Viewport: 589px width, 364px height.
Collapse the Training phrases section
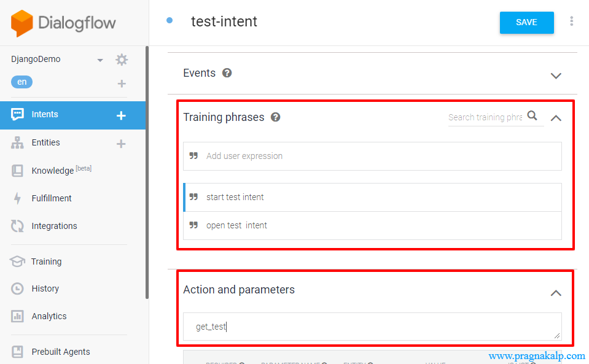pos(556,118)
